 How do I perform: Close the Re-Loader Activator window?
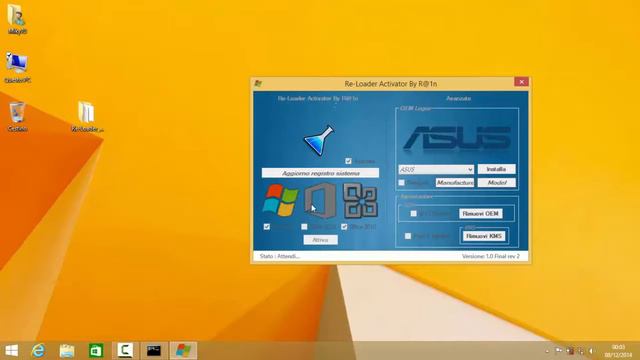tap(521, 82)
